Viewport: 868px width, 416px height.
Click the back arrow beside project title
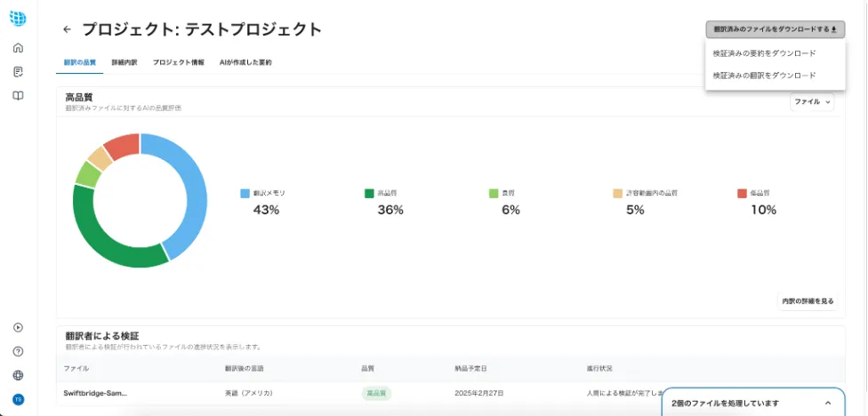coord(67,29)
